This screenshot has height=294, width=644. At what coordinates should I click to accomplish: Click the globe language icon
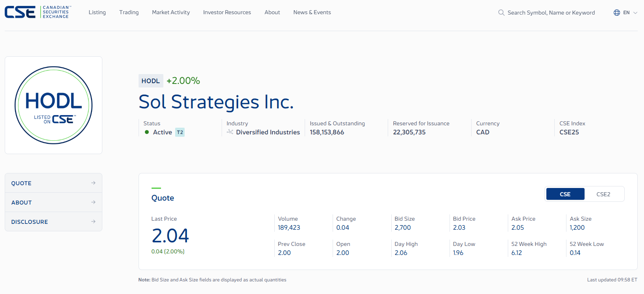[617, 13]
